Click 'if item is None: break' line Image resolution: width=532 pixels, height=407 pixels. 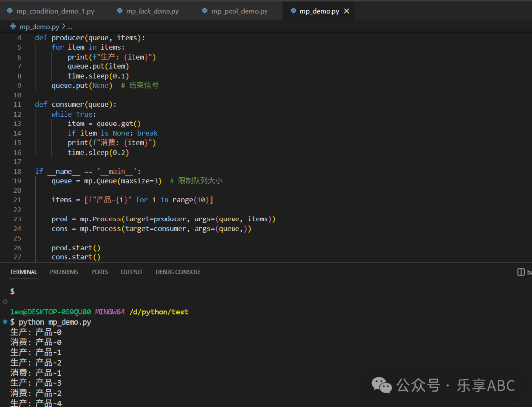pos(113,133)
